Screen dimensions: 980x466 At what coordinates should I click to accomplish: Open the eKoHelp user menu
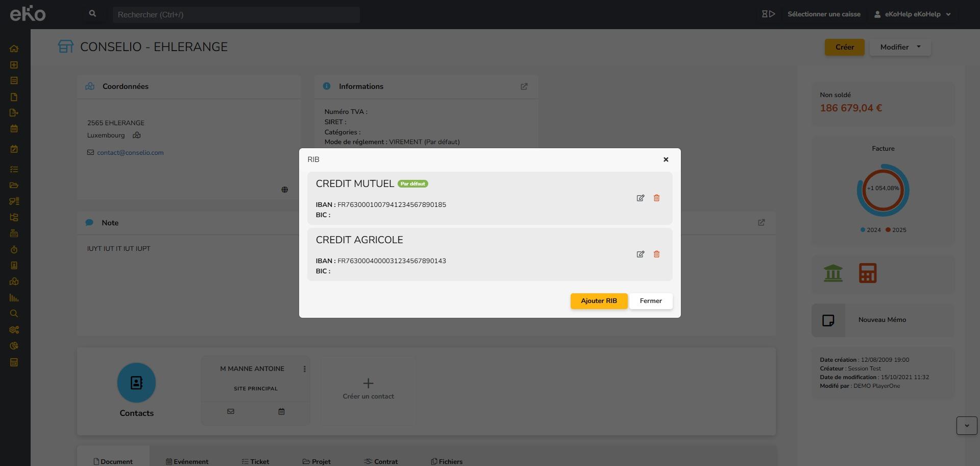[x=913, y=14]
